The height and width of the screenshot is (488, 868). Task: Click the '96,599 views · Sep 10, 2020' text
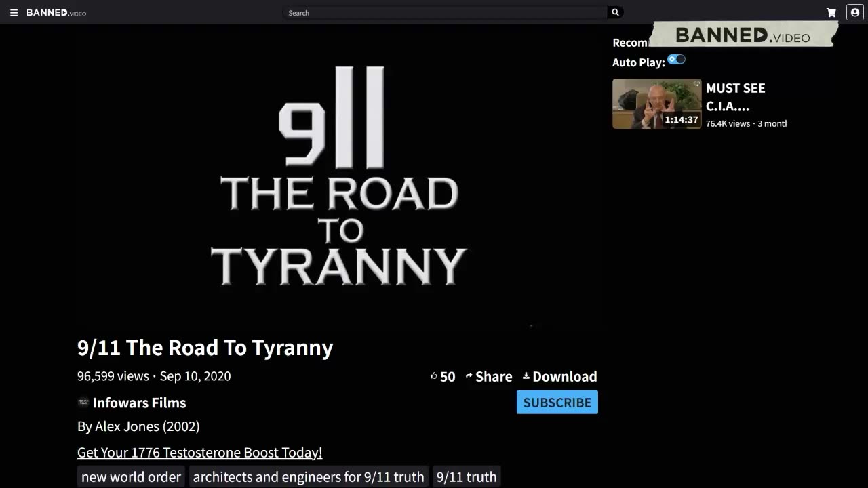pos(154,376)
